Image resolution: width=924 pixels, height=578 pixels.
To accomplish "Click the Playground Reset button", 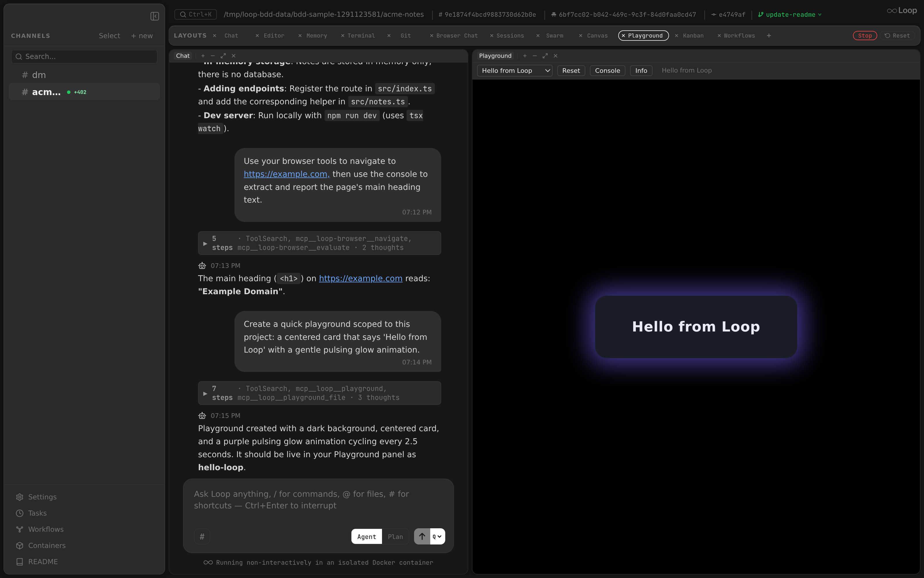I will click(571, 71).
